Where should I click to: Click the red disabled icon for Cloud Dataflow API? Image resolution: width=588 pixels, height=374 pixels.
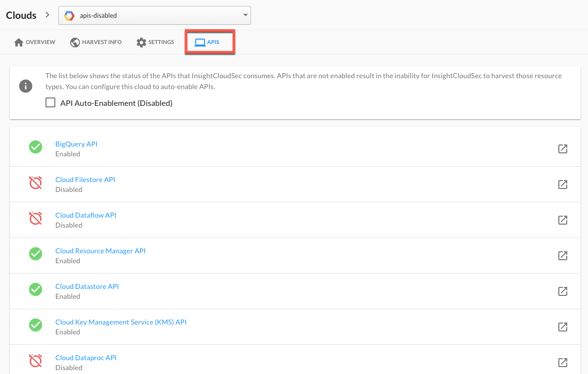(x=36, y=218)
